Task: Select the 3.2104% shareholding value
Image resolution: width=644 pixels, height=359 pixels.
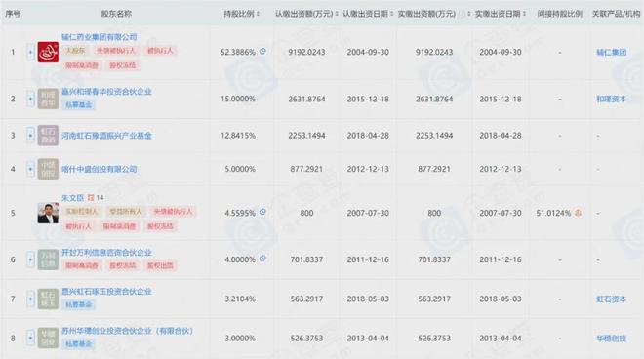Action: [240, 299]
